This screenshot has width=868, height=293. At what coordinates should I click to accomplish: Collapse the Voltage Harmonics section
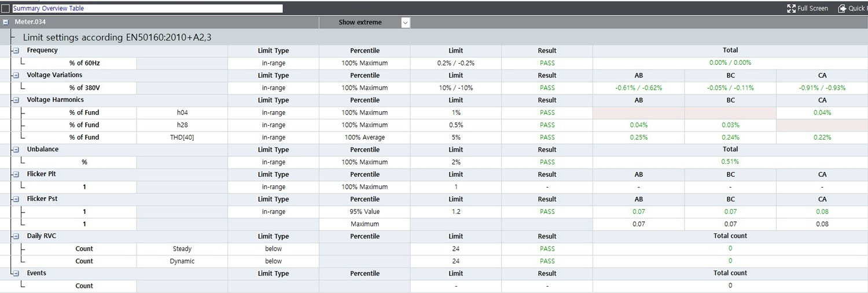click(16, 100)
